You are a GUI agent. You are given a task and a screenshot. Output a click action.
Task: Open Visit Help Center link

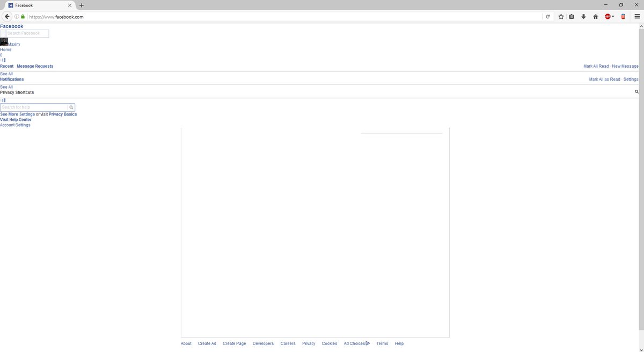[16, 119]
